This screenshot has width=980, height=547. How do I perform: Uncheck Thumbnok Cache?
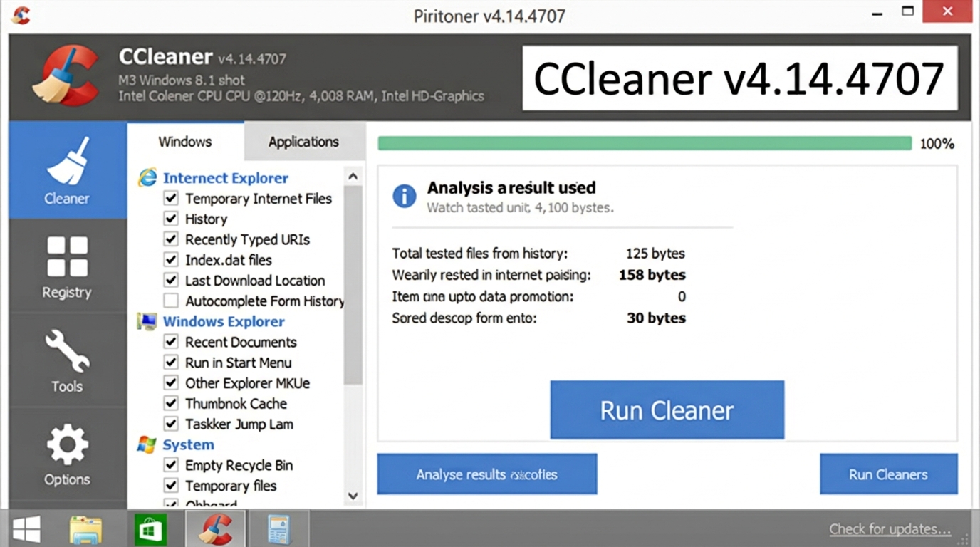coord(171,403)
